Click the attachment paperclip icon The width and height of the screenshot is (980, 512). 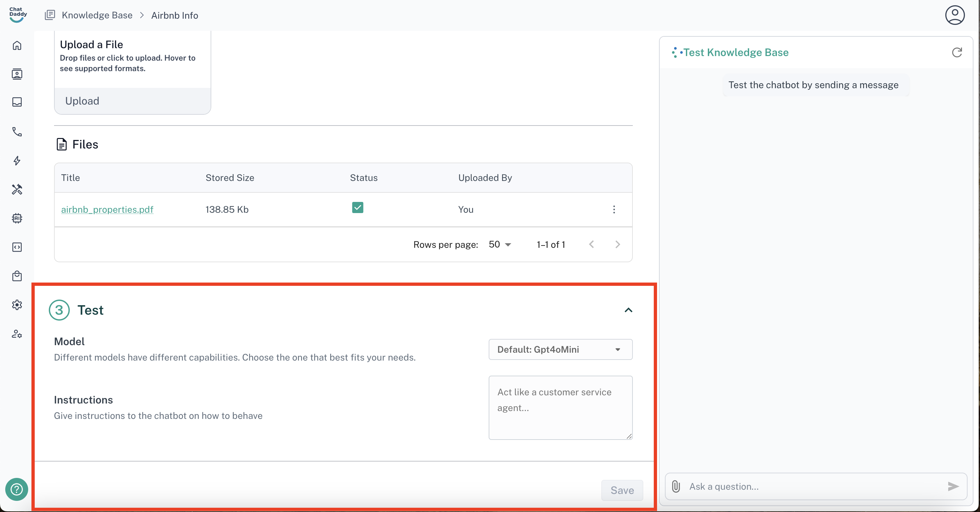coord(676,486)
